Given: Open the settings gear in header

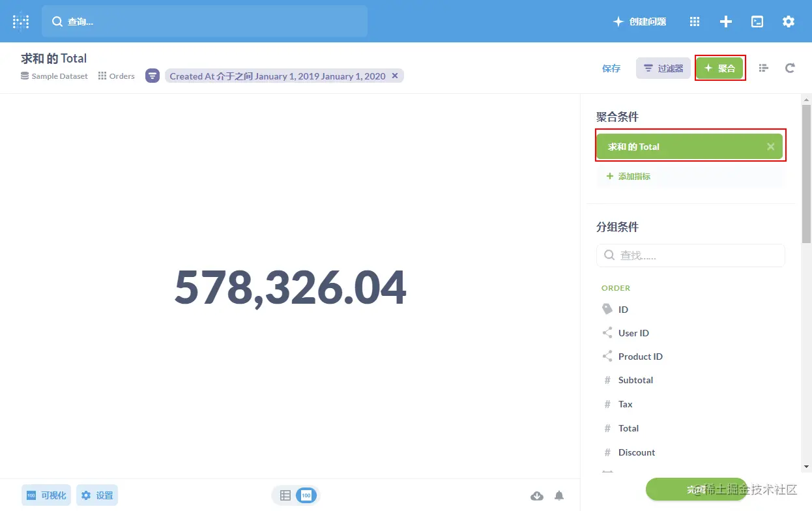Looking at the screenshot, I should click(x=789, y=22).
